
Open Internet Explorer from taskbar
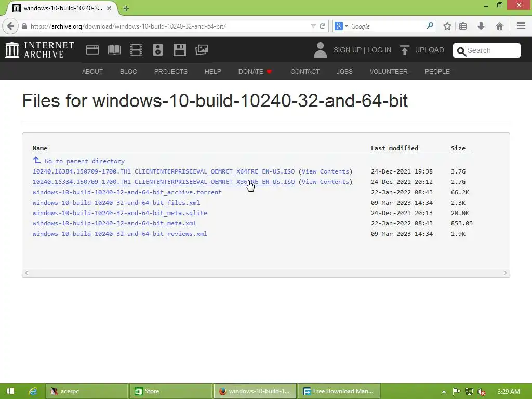pyautogui.click(x=33, y=391)
